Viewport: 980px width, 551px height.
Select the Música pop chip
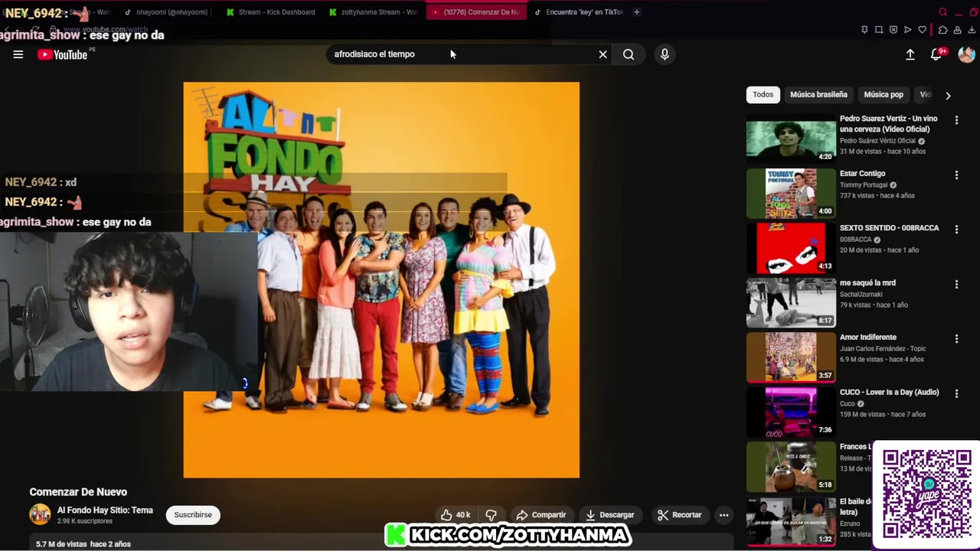[x=884, y=95]
